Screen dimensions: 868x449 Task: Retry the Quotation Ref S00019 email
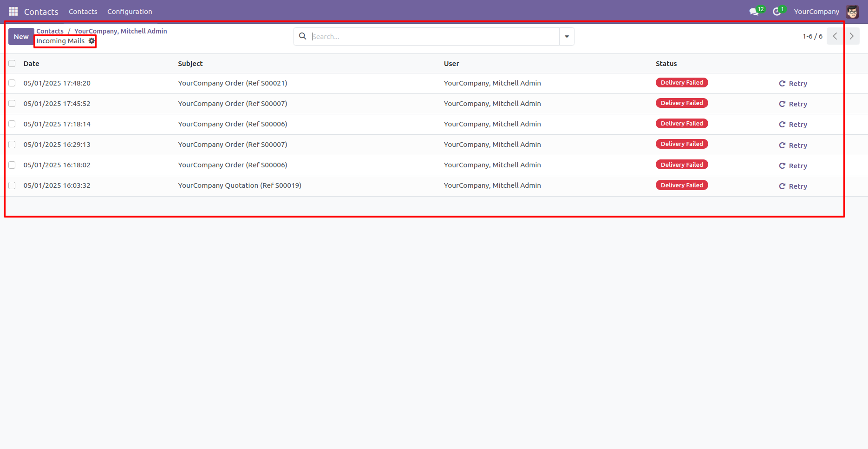pos(793,186)
